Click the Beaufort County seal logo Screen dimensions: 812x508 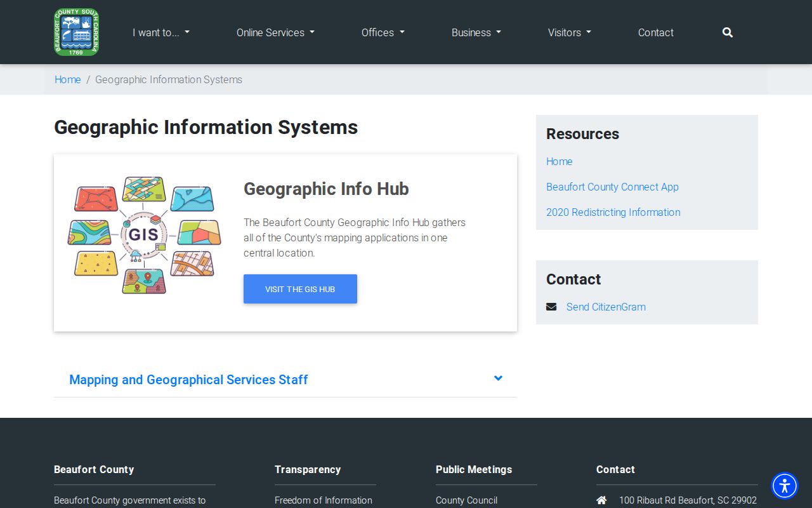pos(76,32)
